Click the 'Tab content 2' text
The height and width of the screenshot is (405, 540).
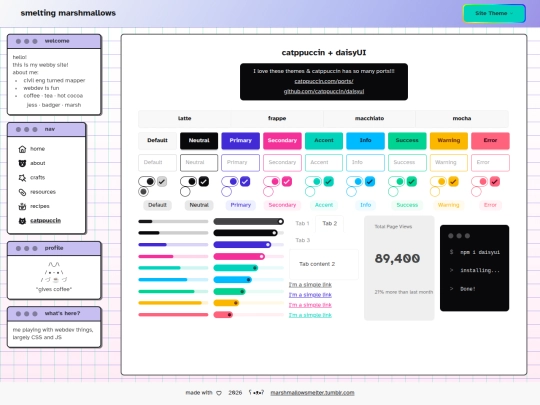[317, 264]
